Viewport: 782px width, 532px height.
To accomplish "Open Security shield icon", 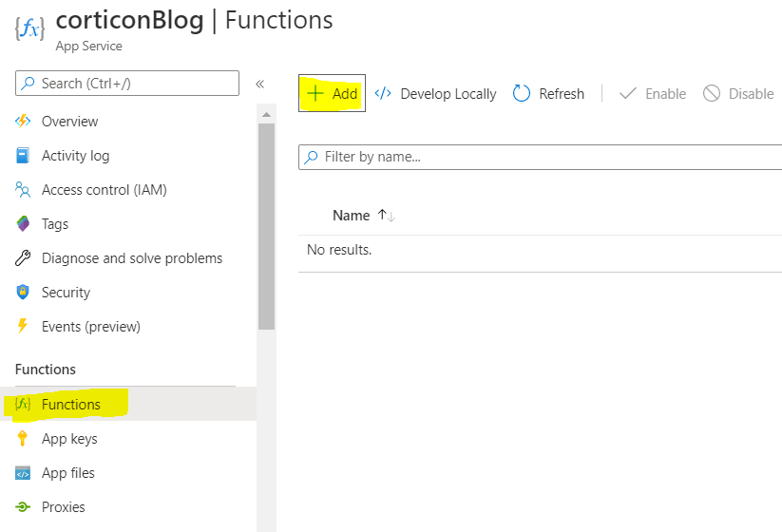I will point(24,293).
